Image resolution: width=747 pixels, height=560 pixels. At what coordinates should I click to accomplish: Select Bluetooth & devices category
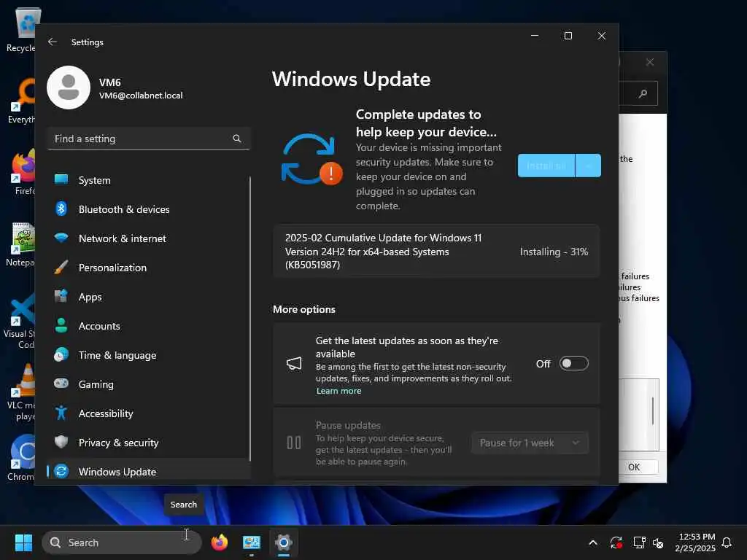149,209
